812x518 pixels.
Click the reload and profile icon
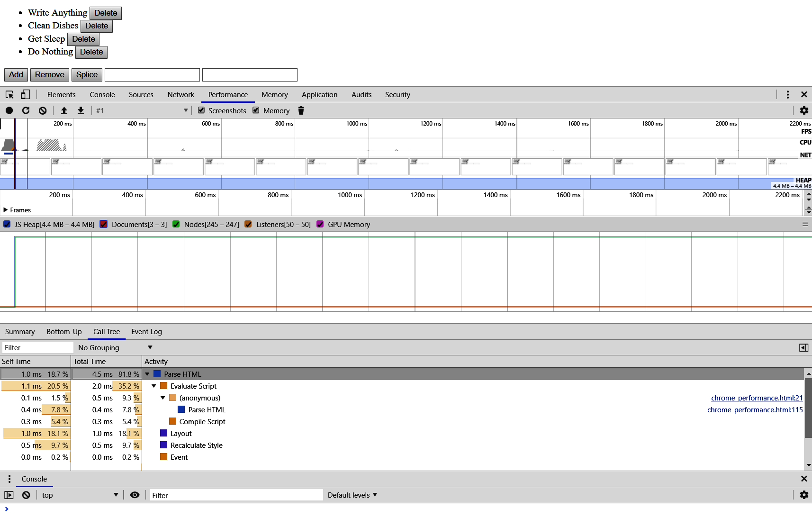coord(26,110)
